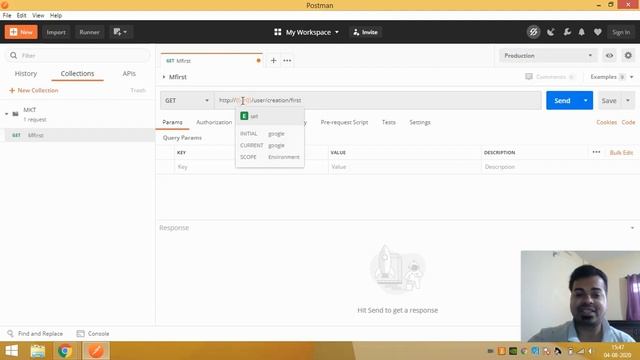Screen dimensions: 640x360
Task: Click Bulk Edit link
Action: point(621,152)
